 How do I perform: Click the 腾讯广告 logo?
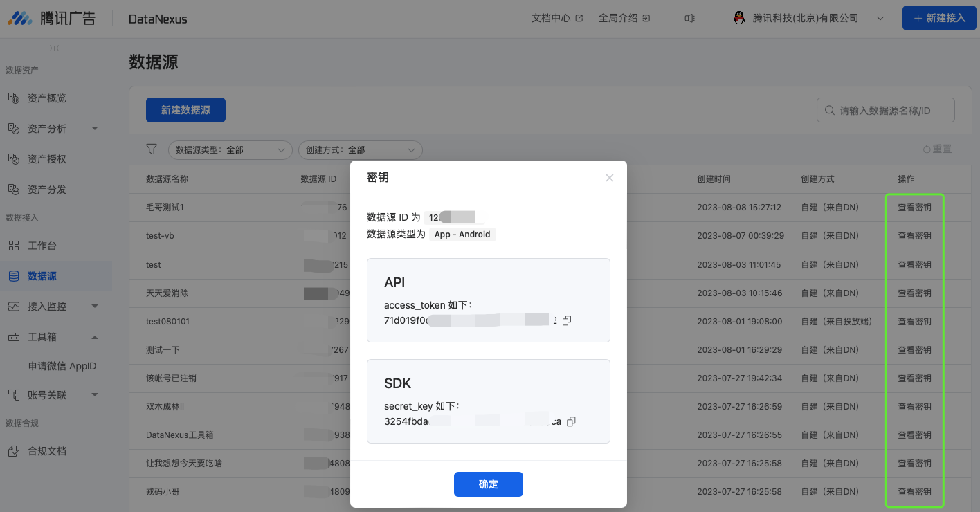tap(52, 19)
